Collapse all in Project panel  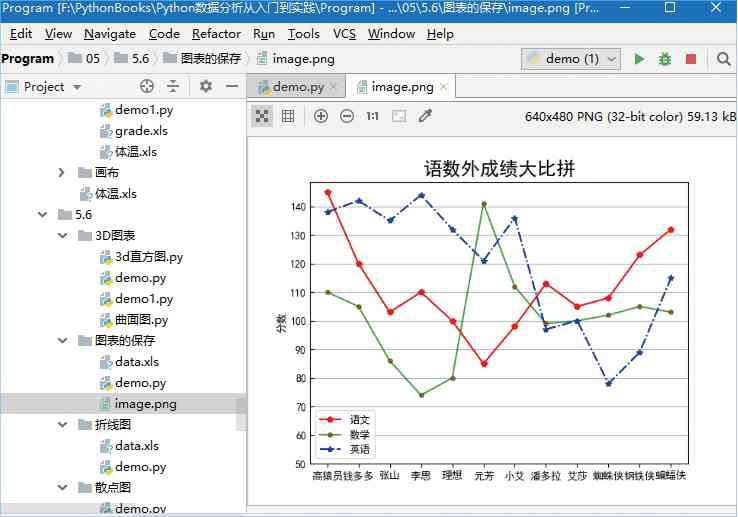[x=173, y=86]
